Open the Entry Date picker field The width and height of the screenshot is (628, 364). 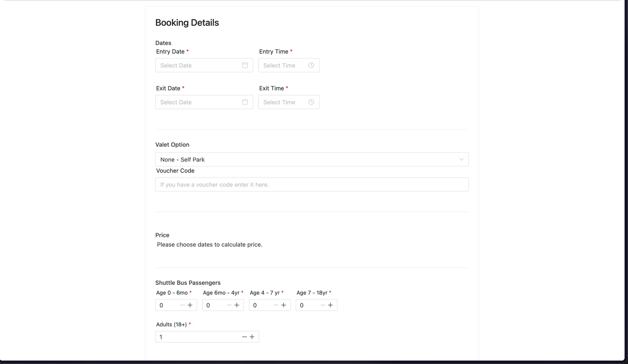[204, 65]
